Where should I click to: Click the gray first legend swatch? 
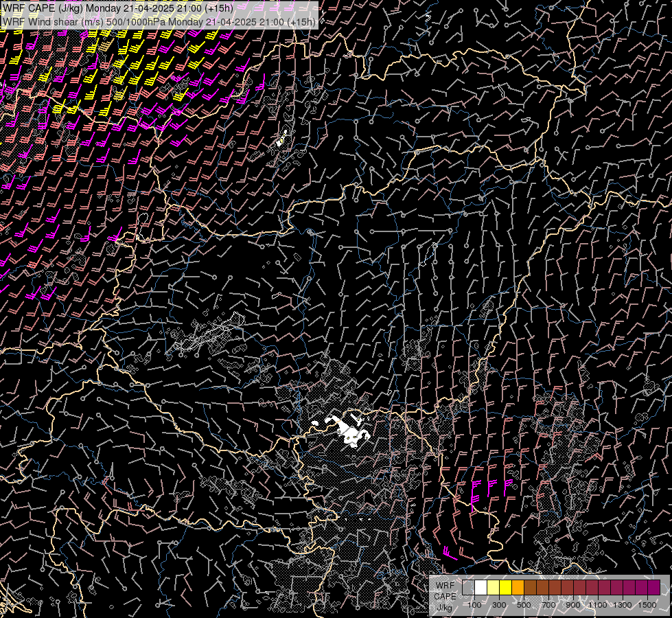(468, 587)
